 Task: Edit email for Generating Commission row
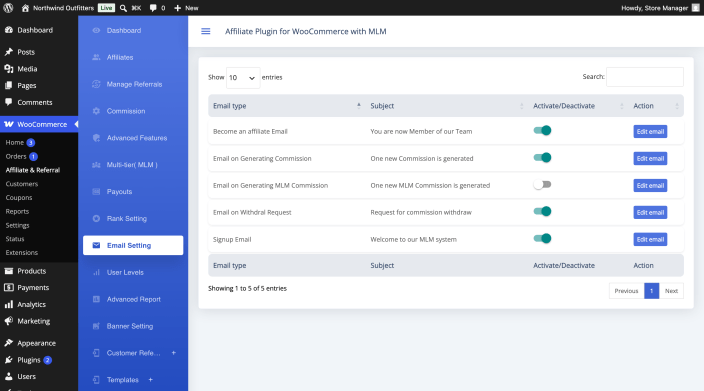click(x=650, y=158)
